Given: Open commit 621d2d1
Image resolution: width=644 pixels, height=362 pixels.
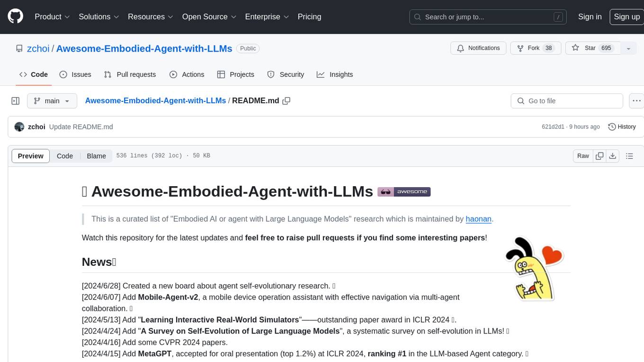Looking at the screenshot, I should point(553,127).
